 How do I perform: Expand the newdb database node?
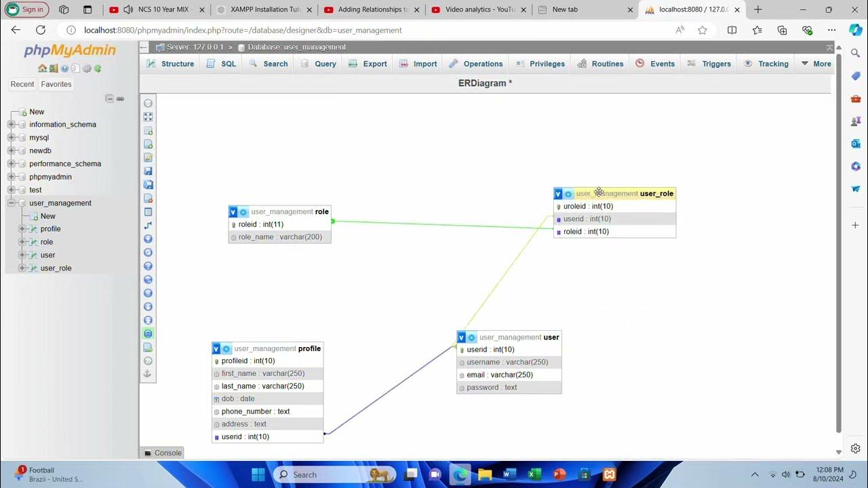[11, 150]
